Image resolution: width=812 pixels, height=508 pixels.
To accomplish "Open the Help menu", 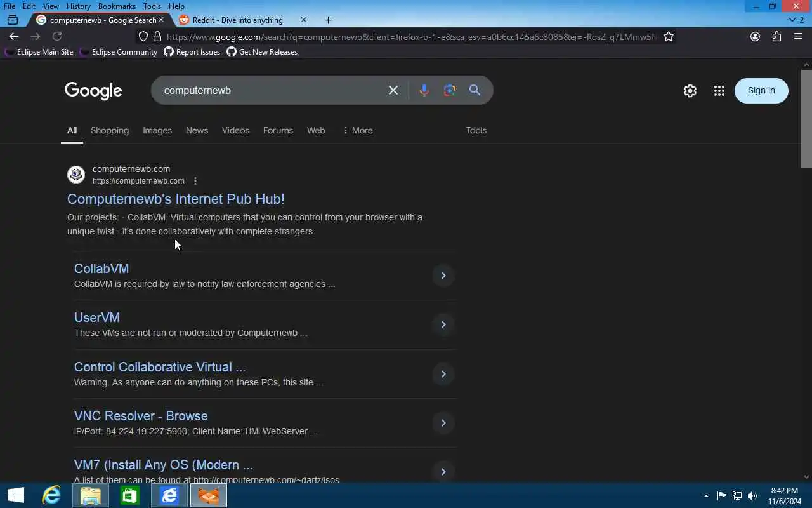I will pyautogui.click(x=176, y=6).
